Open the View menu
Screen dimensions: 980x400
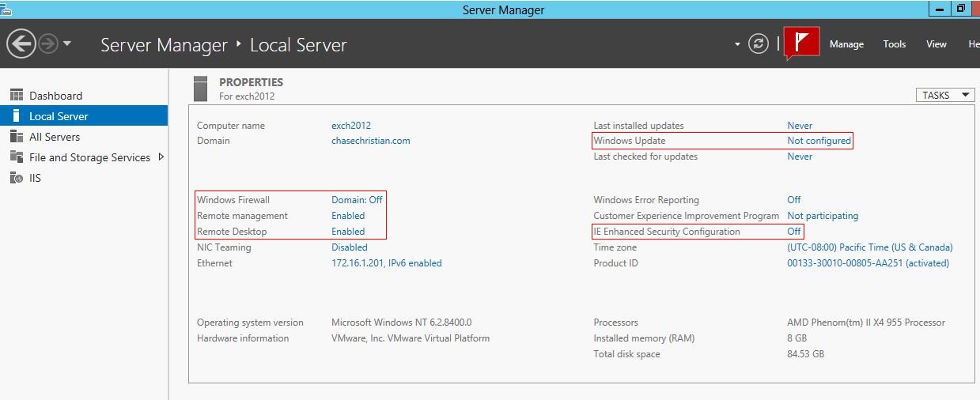936,44
